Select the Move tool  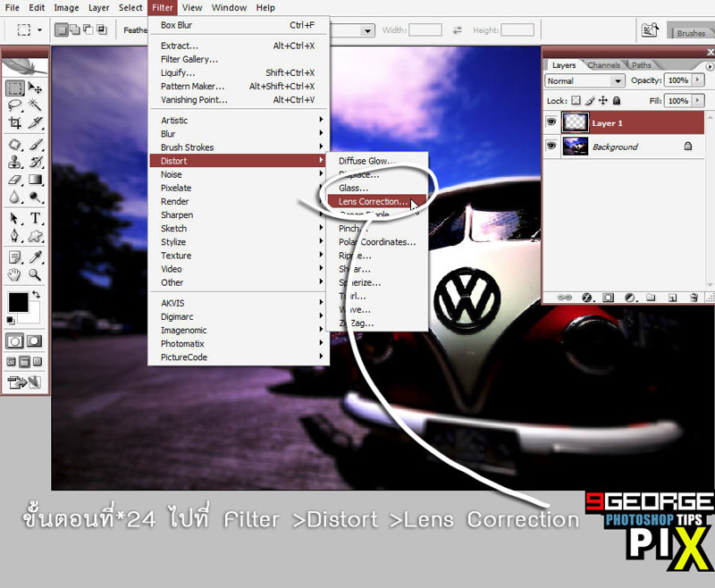(35, 88)
